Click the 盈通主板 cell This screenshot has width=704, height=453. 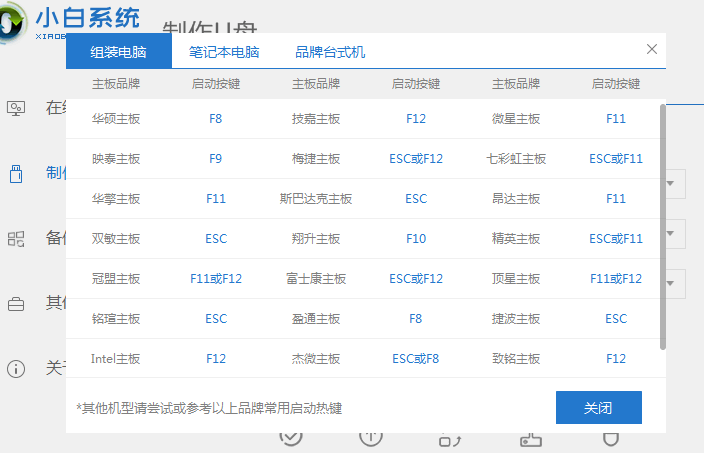(x=316, y=319)
